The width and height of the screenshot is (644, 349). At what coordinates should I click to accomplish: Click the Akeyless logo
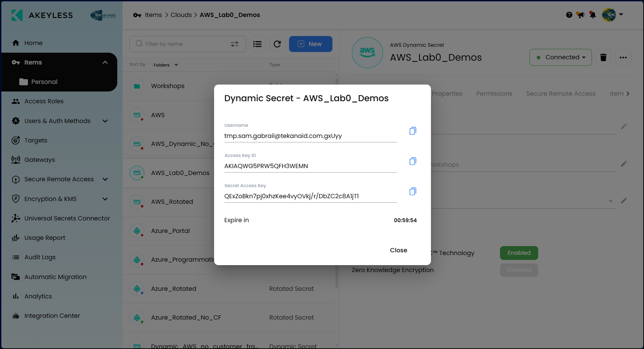(x=42, y=15)
